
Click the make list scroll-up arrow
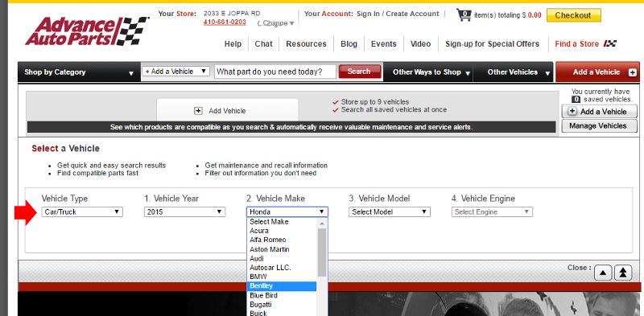(322, 224)
